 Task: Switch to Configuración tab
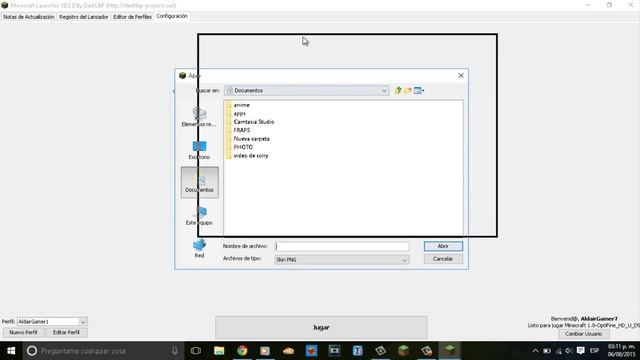[x=172, y=16]
